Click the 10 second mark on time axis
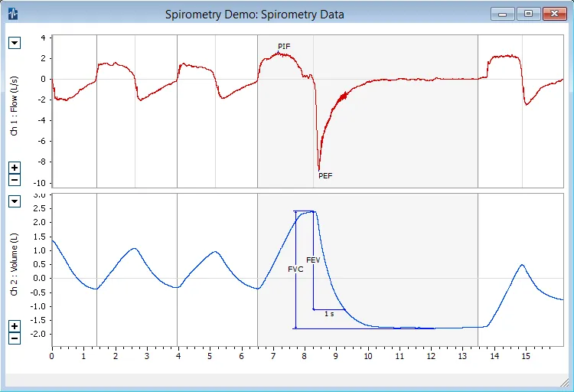 click(367, 356)
